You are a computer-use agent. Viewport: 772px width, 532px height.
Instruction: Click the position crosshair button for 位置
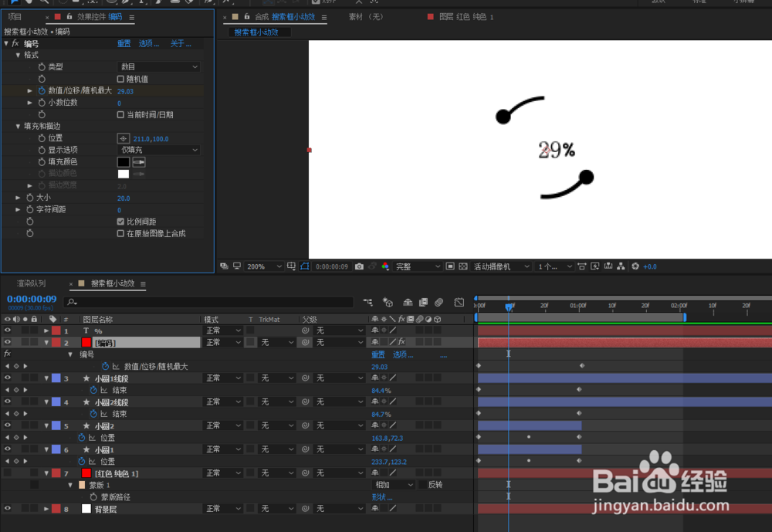123,138
